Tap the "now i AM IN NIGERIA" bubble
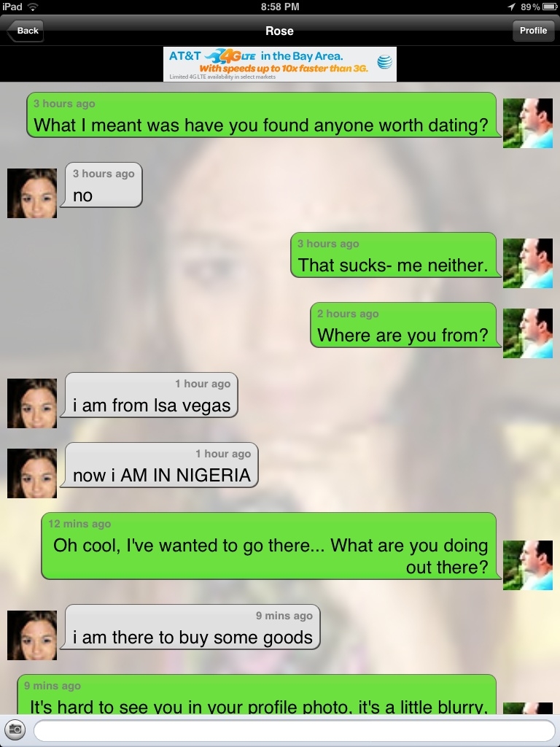This screenshot has width=560, height=747. click(x=159, y=465)
